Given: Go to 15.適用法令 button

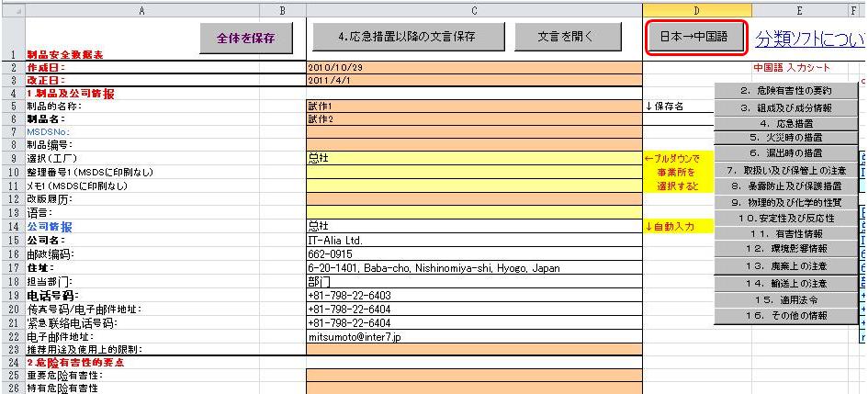Looking at the screenshot, I should tap(785, 300).
